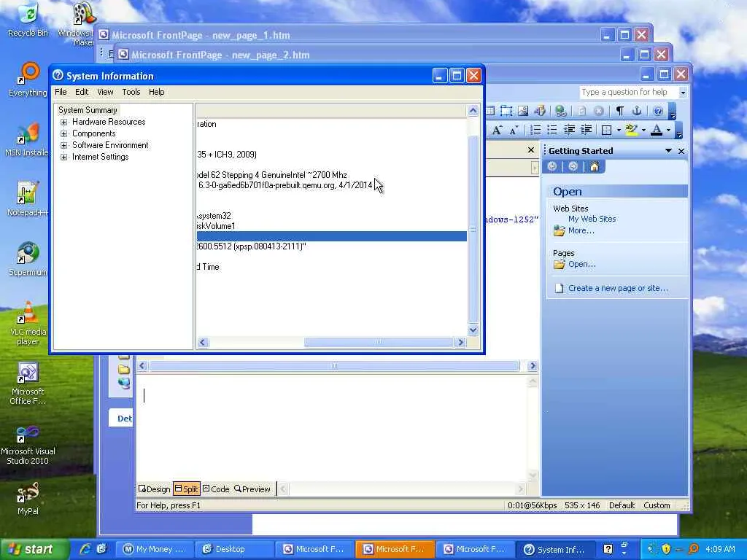The image size is (747, 560).
Task: Switch FrontPage to Design view
Action: click(154, 489)
